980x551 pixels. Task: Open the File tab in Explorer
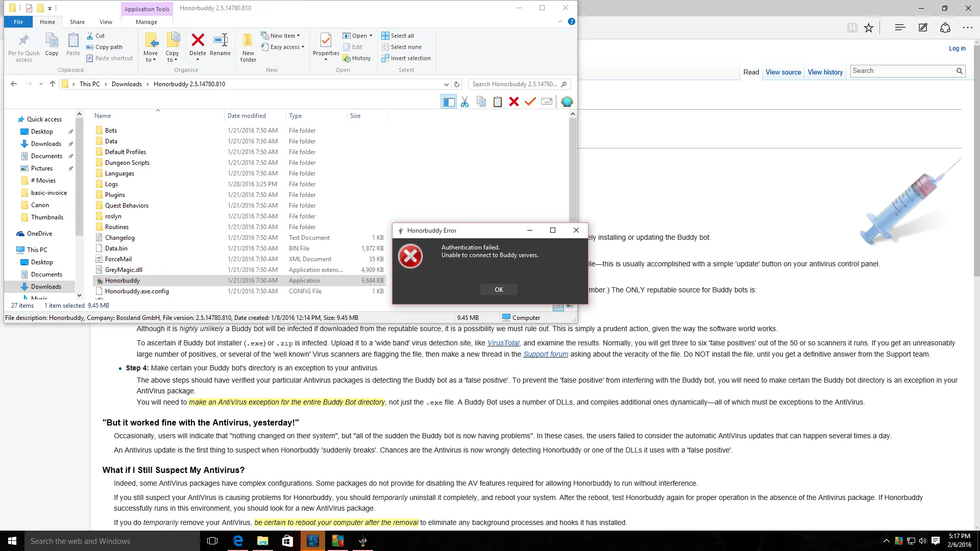click(x=18, y=22)
